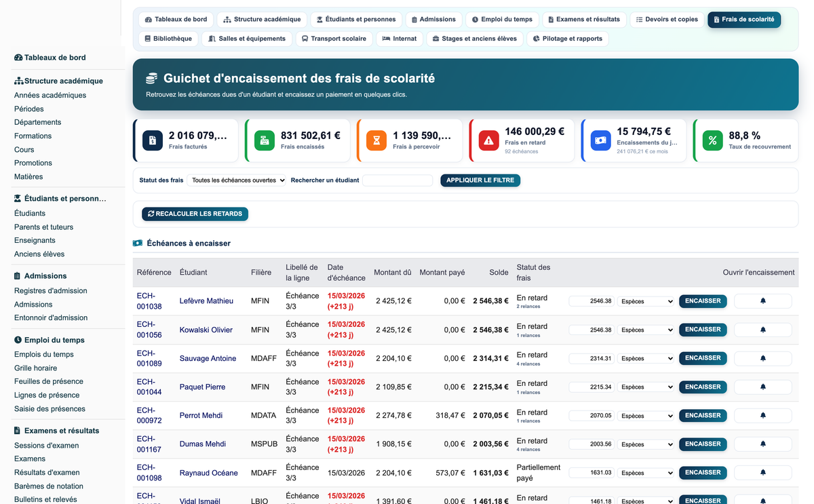Click bell reminder icon for Sauvage Antoine
This screenshot has height=504, width=814.
point(762,358)
